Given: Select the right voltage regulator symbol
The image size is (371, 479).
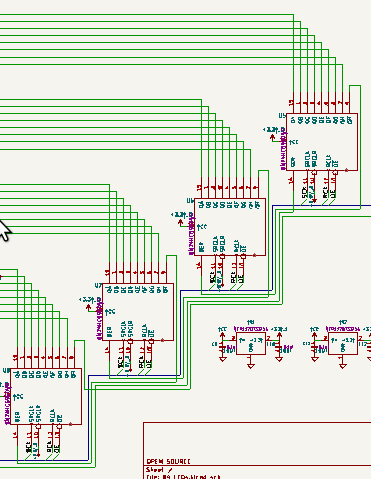Looking at the screenshot, I should coord(343,343).
